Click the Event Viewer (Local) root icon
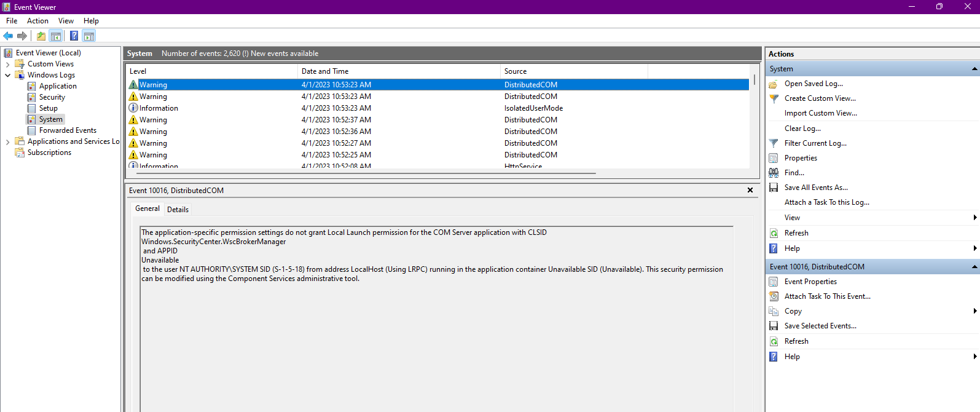 [x=9, y=53]
